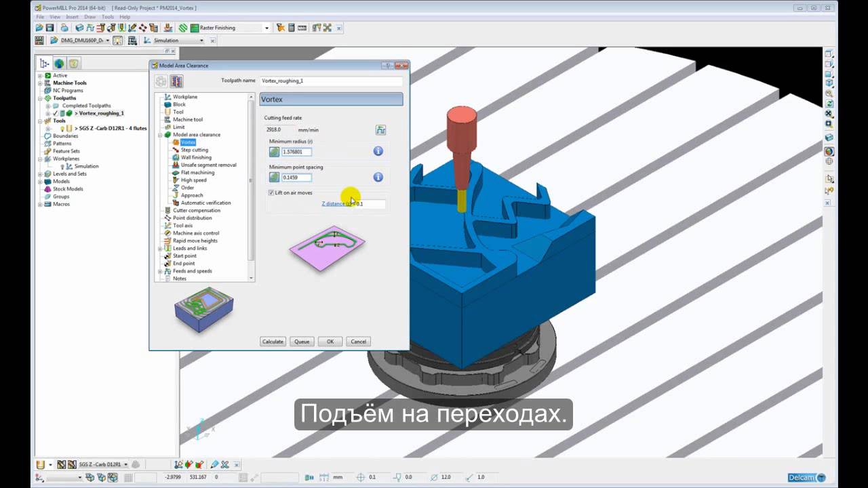The width and height of the screenshot is (868, 488).
Task: Expand the Macros tree node
Action: pyautogui.click(x=40, y=204)
